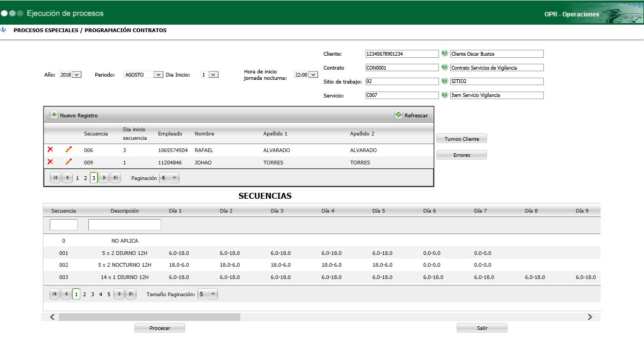Select page 2 in employee table pager
The width and height of the screenshot is (644, 346).
click(x=85, y=178)
